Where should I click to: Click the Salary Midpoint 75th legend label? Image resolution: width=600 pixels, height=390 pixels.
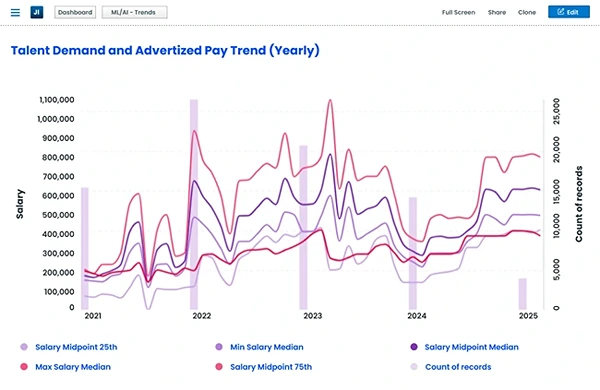[x=271, y=367]
